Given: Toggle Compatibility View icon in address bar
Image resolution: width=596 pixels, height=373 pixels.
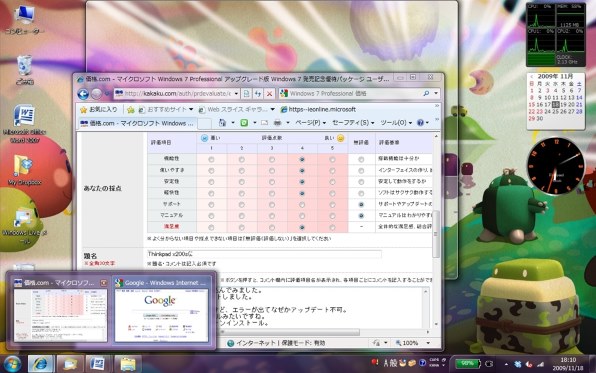Looking at the screenshot, I should (x=246, y=94).
